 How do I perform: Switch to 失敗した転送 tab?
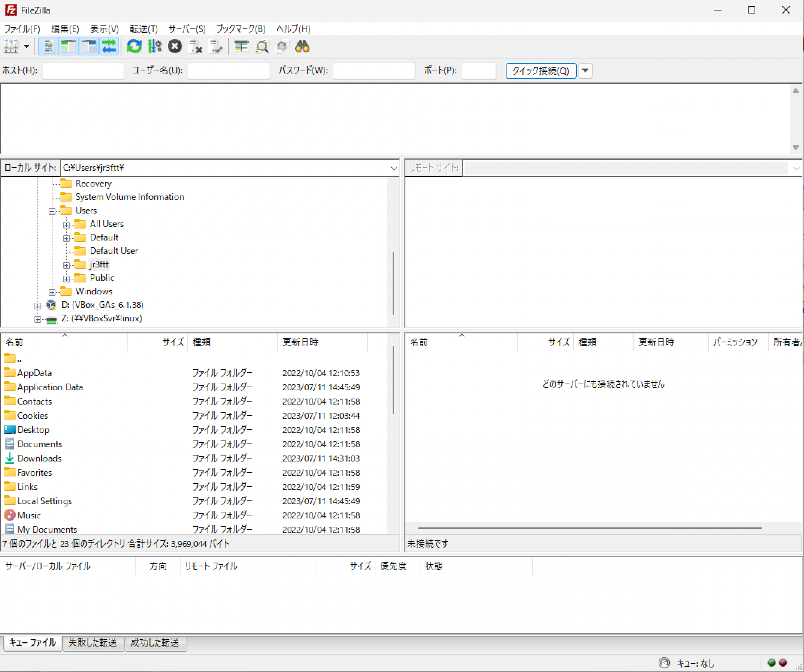[x=93, y=642]
